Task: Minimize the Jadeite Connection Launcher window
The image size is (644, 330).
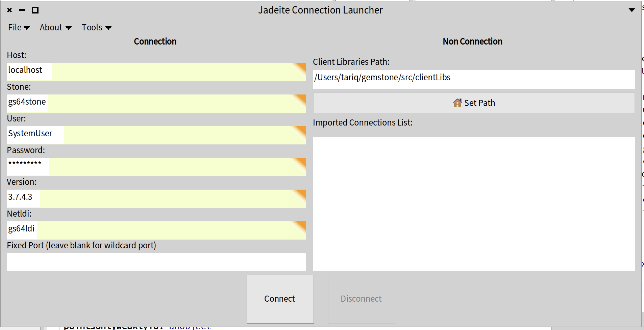Action: pos(22,10)
